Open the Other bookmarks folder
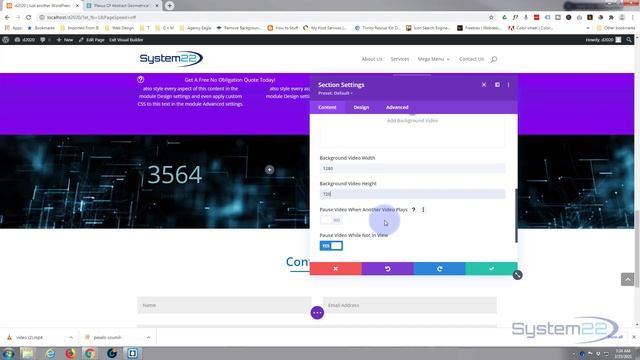640x360 pixels. click(x=616, y=28)
